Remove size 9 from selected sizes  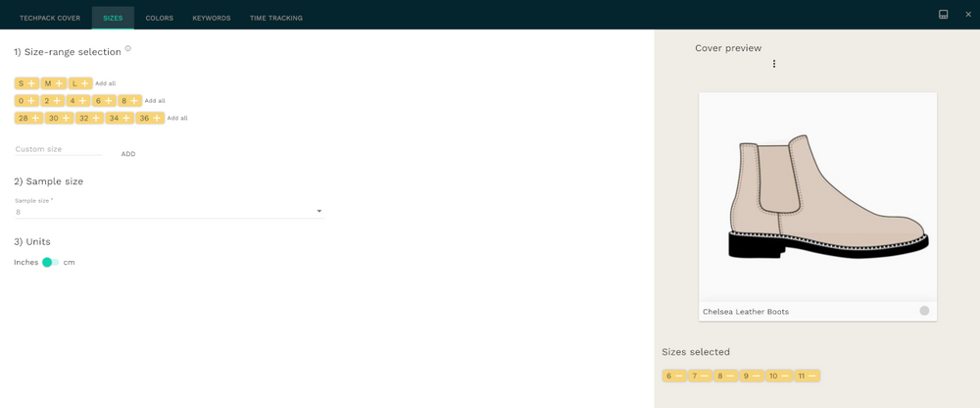click(757, 376)
